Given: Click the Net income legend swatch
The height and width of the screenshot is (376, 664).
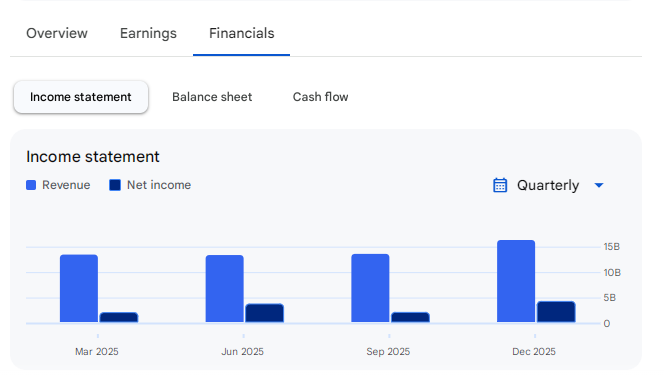Looking at the screenshot, I should (x=115, y=185).
